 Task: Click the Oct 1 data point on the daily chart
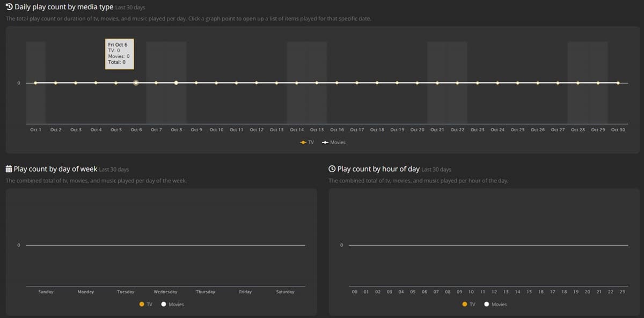point(35,83)
